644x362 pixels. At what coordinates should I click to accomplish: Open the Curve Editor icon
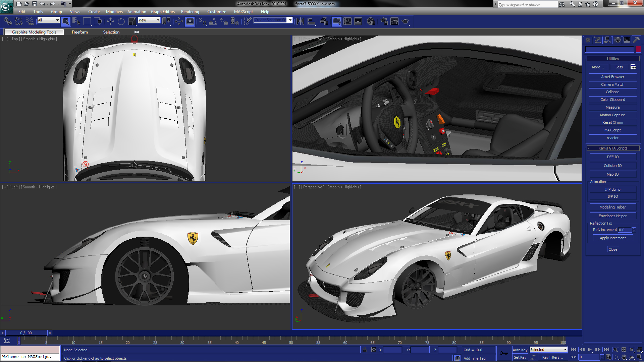(347, 22)
